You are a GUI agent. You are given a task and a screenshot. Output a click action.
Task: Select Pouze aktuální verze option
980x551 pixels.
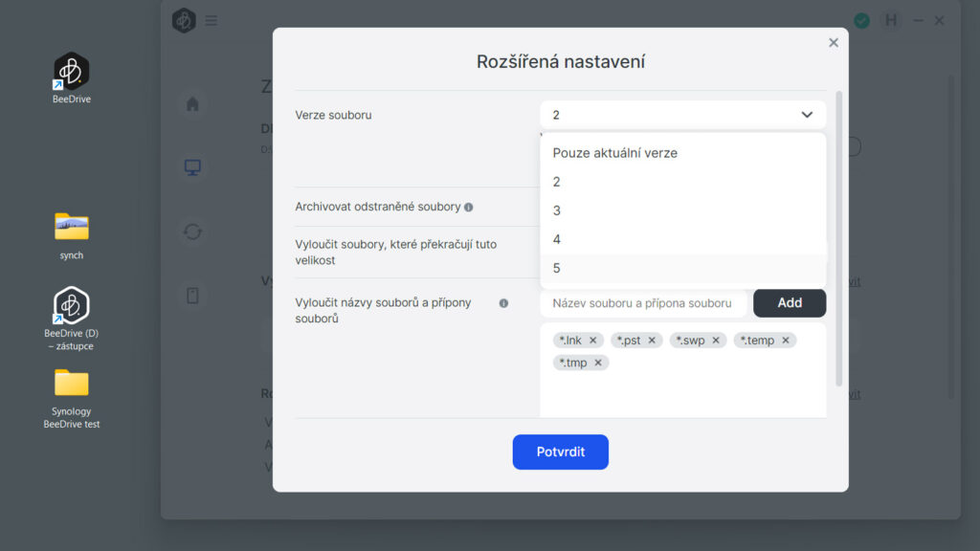point(614,153)
